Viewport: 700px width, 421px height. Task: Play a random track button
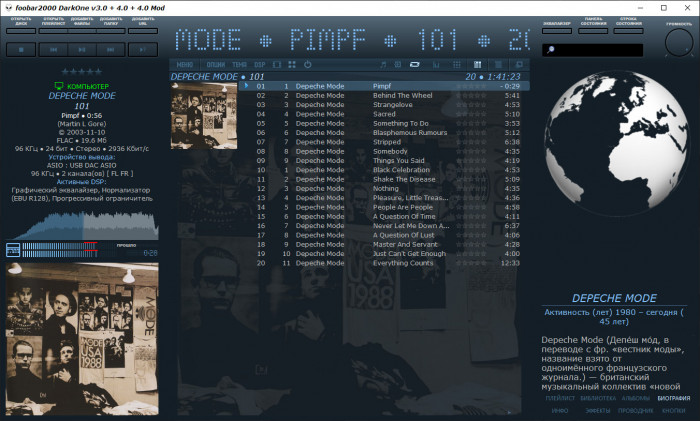143,50
